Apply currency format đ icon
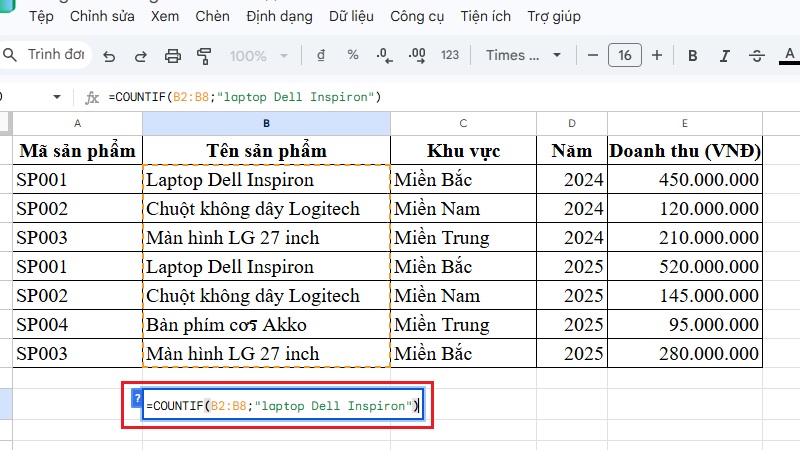This screenshot has width=800, height=450. point(321,55)
